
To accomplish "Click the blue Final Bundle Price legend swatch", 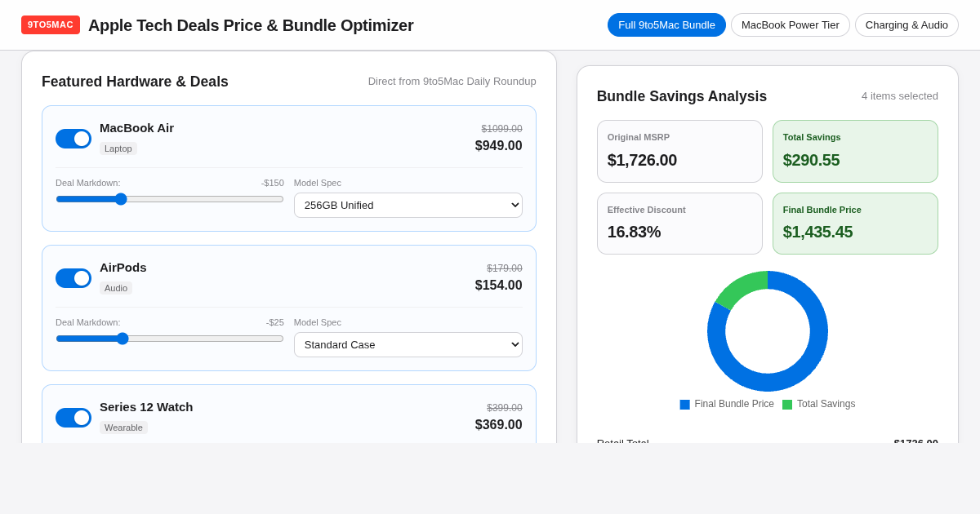I will [x=685, y=405].
